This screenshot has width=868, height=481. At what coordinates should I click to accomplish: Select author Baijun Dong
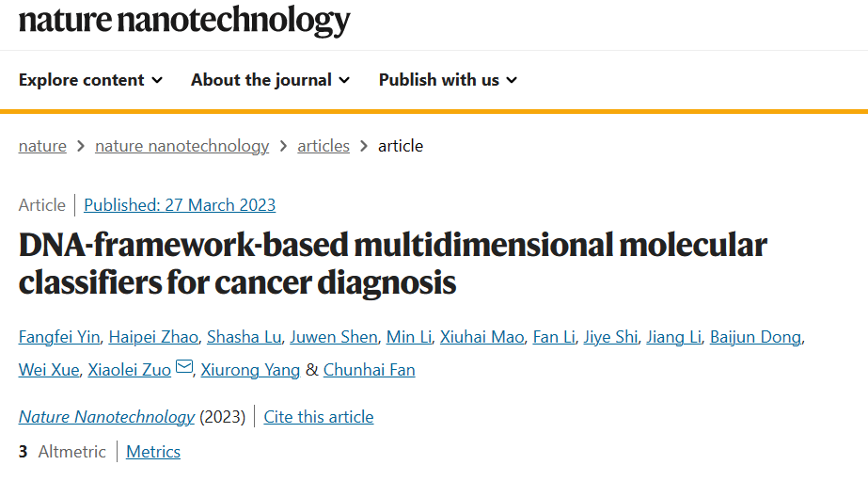756,337
